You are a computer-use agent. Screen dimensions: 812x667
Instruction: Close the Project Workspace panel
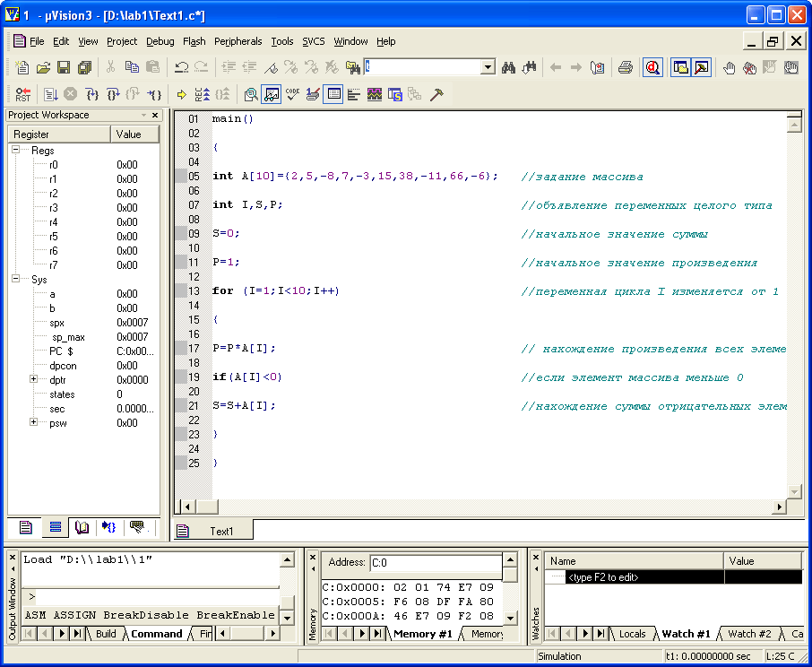click(155, 115)
